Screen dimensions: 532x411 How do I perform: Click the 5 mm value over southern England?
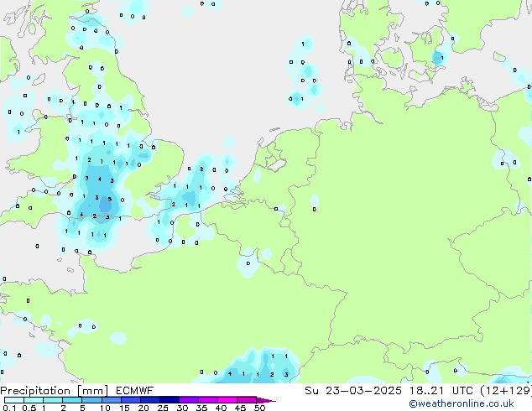click(110, 199)
